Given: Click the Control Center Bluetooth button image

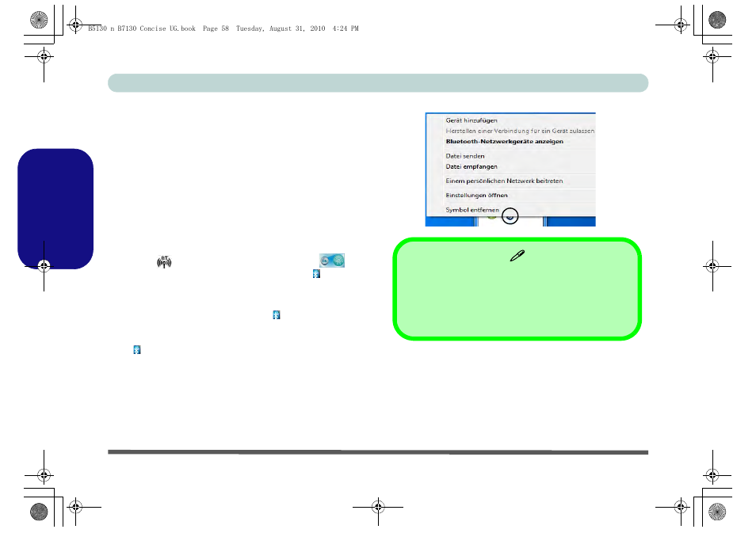Looking at the screenshot, I should pos(332,261).
